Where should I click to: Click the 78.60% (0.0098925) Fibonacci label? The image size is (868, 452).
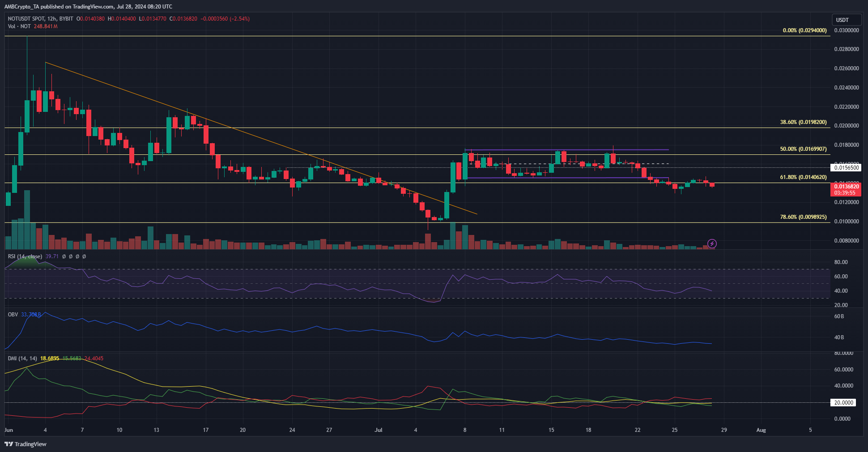click(x=803, y=217)
